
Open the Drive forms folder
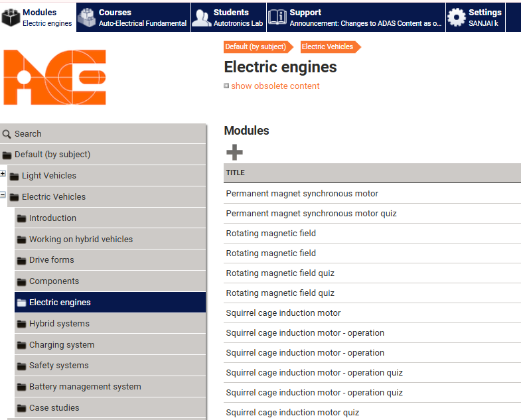click(110, 260)
